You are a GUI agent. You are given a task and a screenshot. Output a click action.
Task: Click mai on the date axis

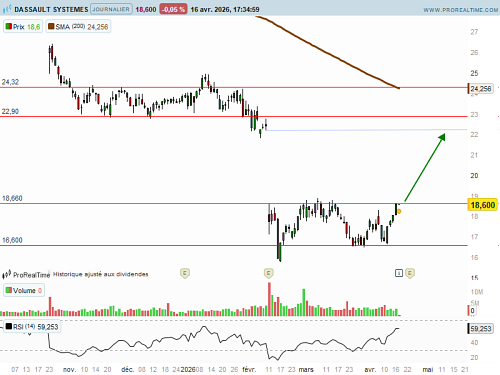tap(428, 369)
